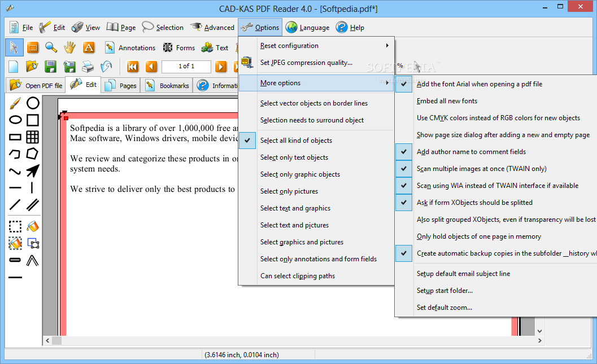Viewport: 597px width, 364px height.
Task: Select the circle drawing tool
Action: pos(33,103)
